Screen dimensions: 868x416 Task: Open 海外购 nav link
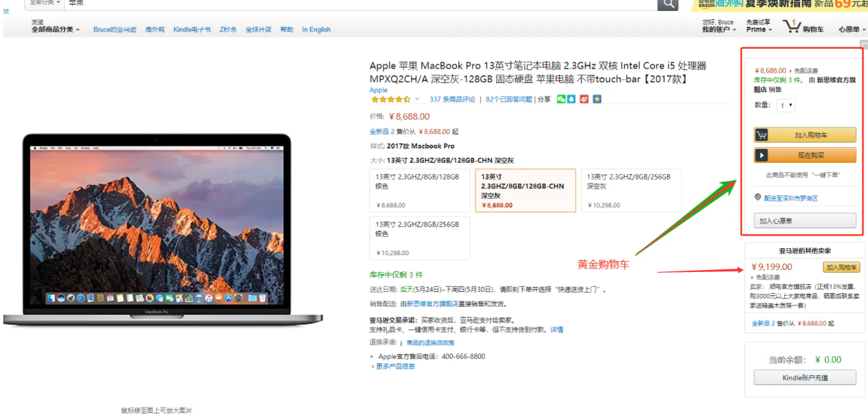point(154,30)
